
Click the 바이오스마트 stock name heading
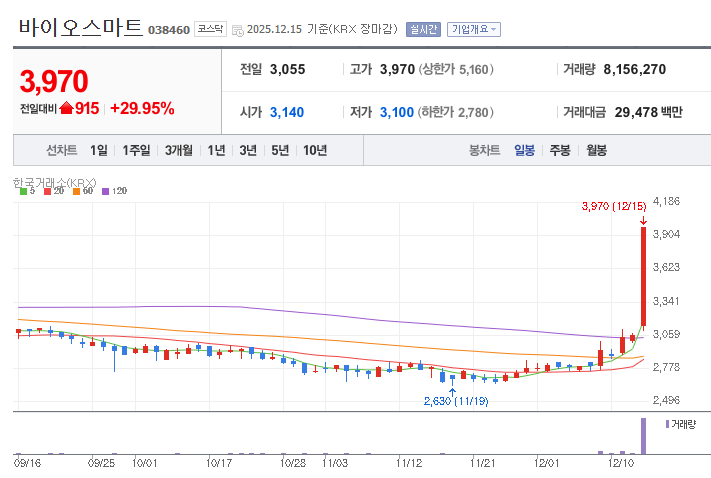(x=80, y=28)
